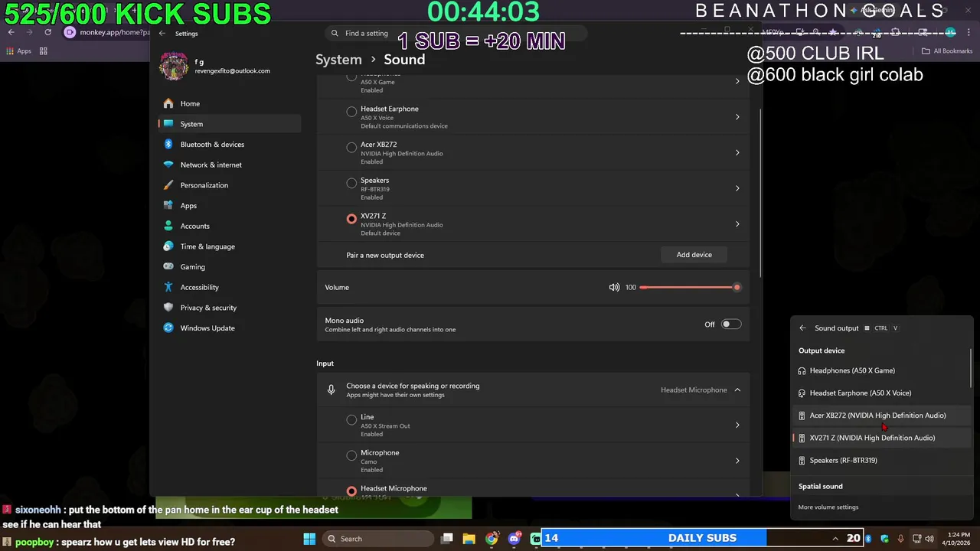Select Line input radio button
The image size is (980, 551).
click(x=351, y=419)
